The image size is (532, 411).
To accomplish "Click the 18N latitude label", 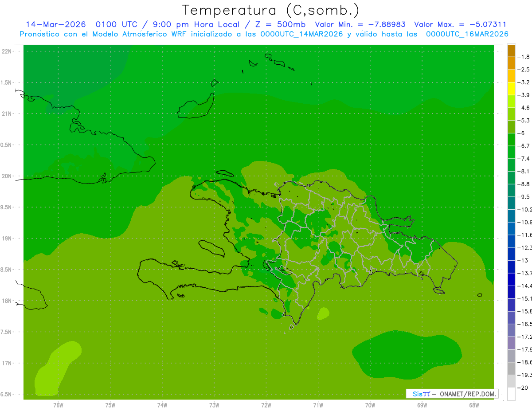I will tap(7, 301).
